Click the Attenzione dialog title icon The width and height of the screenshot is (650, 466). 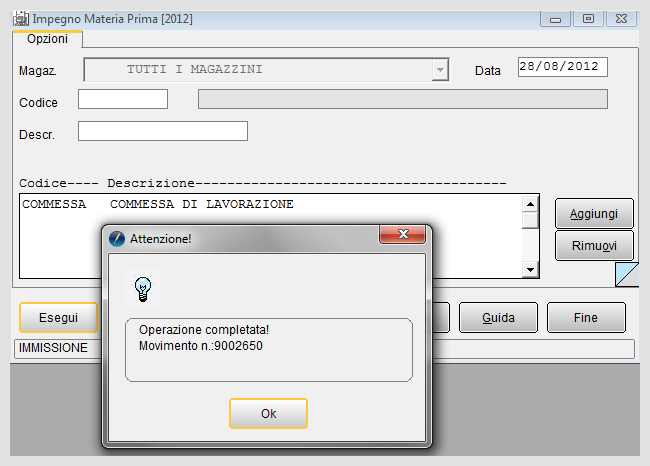point(117,239)
